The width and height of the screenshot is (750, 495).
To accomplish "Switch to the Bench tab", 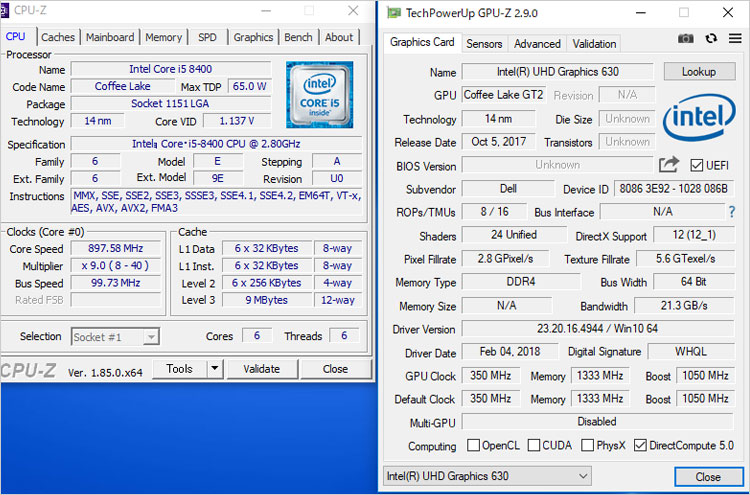I will click(x=298, y=37).
